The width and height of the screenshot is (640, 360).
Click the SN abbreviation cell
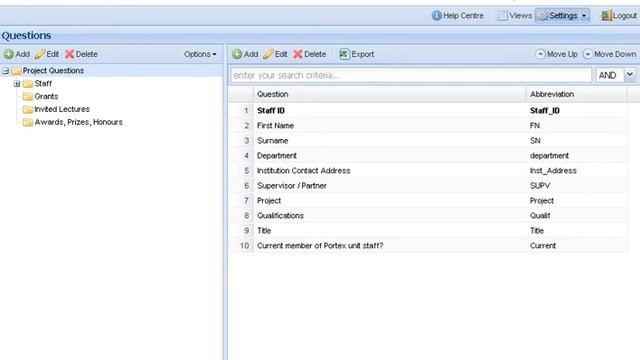point(576,141)
